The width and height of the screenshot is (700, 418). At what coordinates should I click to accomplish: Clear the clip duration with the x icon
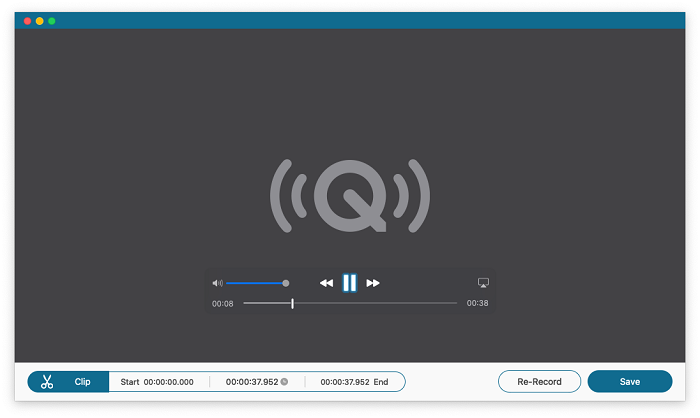[x=284, y=382]
